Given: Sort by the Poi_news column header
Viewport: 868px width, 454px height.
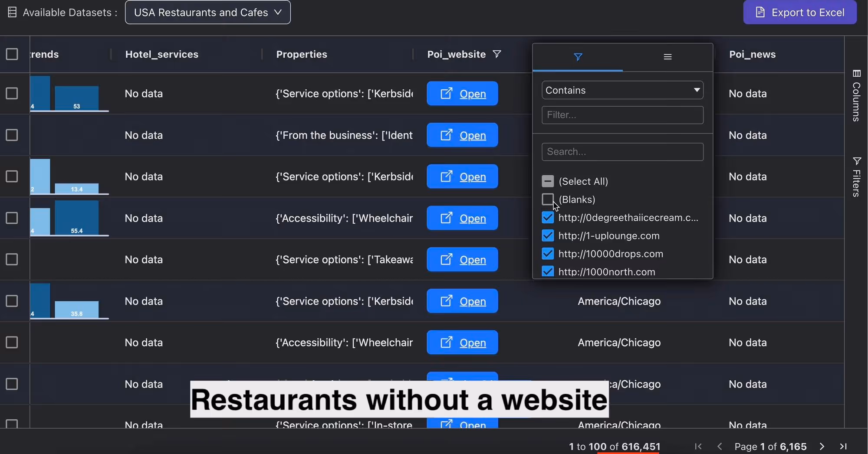Looking at the screenshot, I should pyautogui.click(x=752, y=54).
